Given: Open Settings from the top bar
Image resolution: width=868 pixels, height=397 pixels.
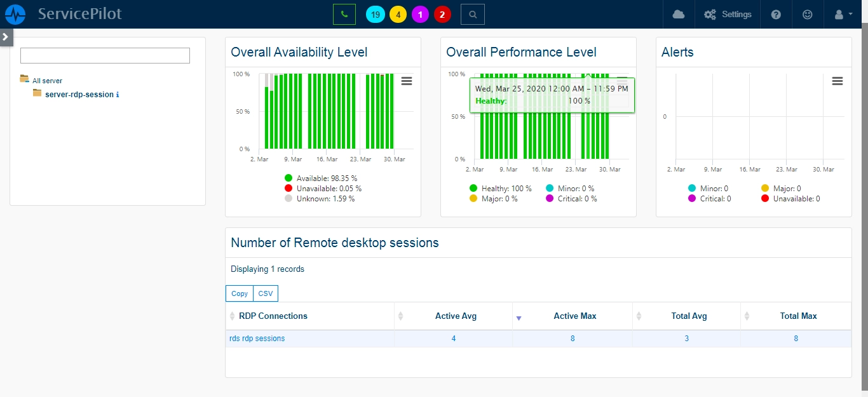Looking at the screenshot, I should [x=728, y=14].
